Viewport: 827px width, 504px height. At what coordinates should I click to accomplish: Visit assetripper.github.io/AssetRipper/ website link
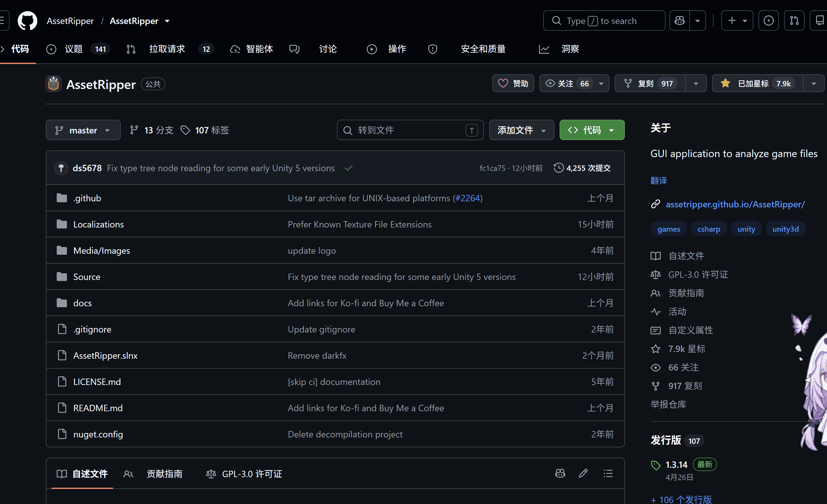click(x=735, y=204)
